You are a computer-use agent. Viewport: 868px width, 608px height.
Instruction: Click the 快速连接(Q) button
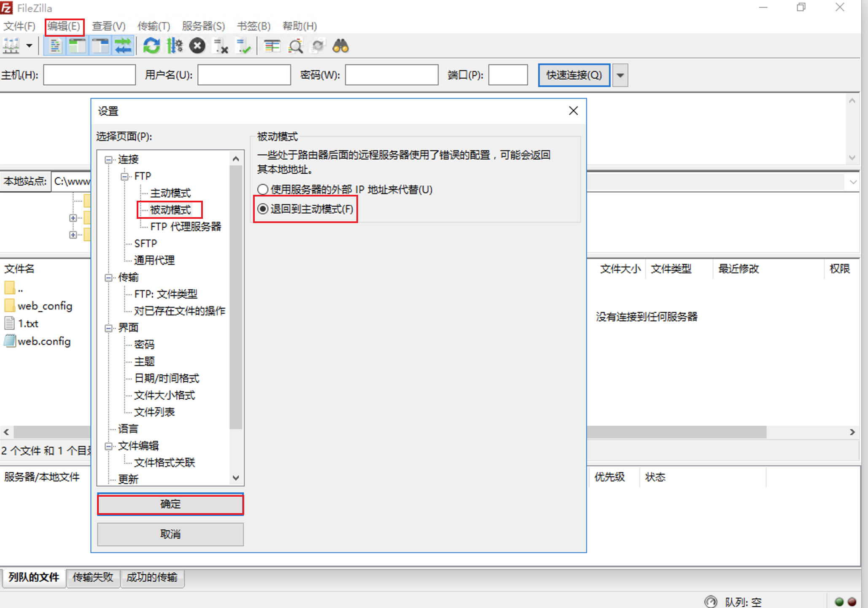[x=574, y=75]
